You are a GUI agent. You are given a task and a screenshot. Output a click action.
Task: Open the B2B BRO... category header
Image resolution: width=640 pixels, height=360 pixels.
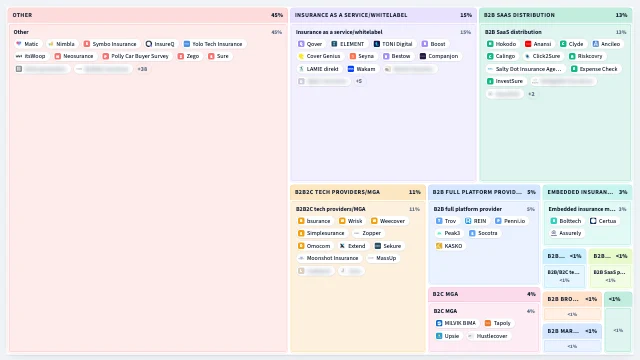tap(572, 299)
